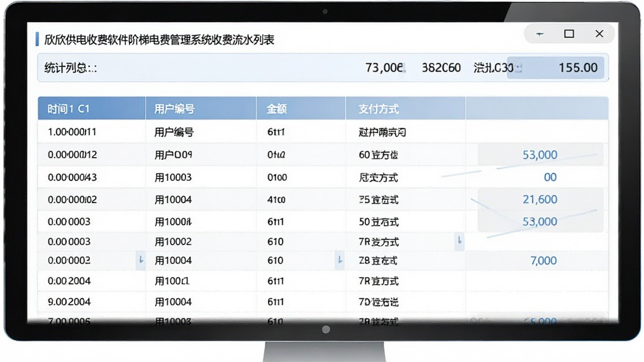Open dropdown arrow beside time 0.00·0002
Screen dimensions: 644x362
(141, 260)
